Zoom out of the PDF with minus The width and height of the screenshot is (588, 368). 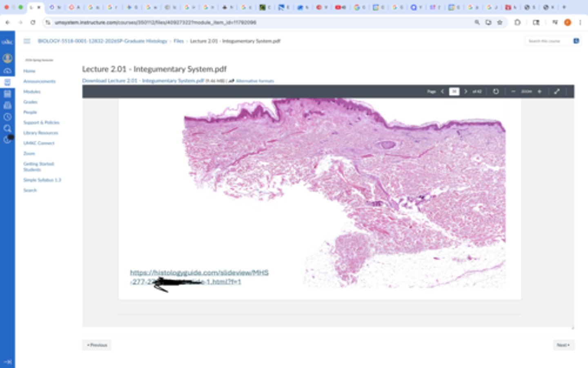(513, 91)
